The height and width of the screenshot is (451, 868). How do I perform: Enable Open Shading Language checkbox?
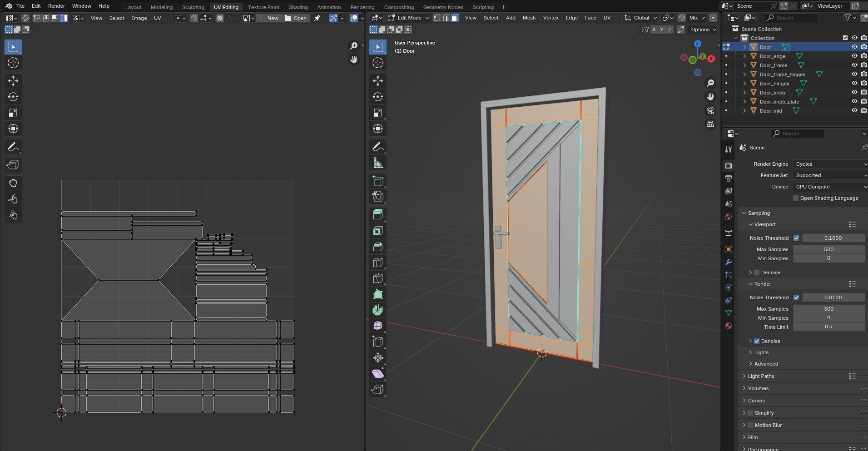(x=796, y=198)
